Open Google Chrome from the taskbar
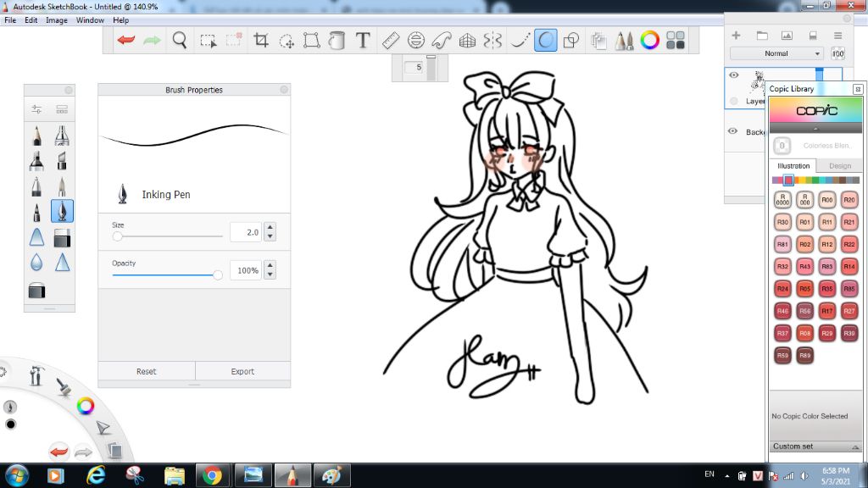The image size is (868, 488). (212, 475)
